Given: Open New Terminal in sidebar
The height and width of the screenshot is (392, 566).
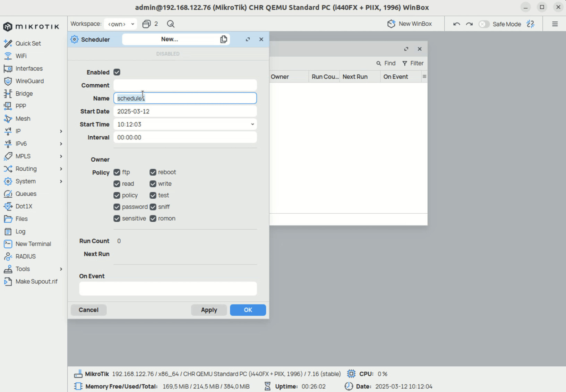Looking at the screenshot, I should coord(33,244).
